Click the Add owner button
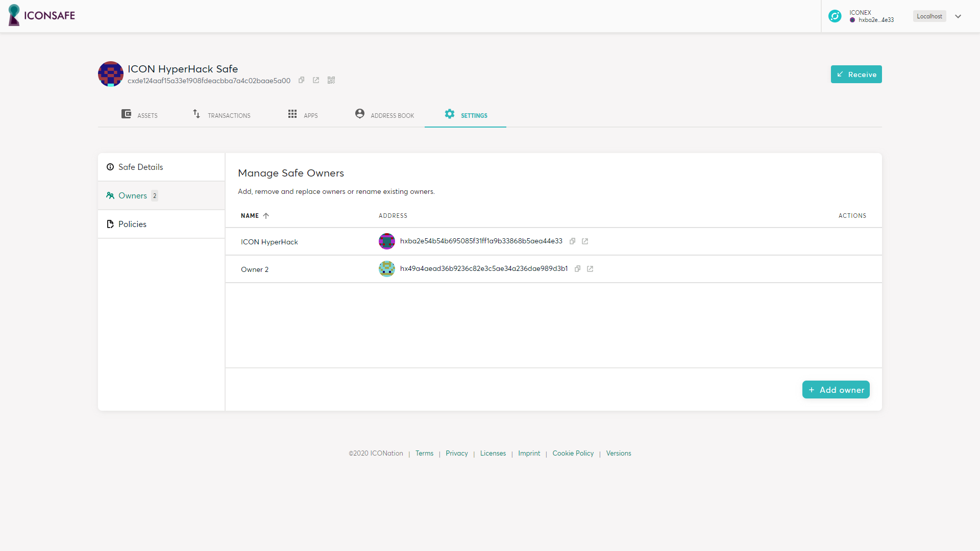The width and height of the screenshot is (980, 551). [x=836, y=390]
